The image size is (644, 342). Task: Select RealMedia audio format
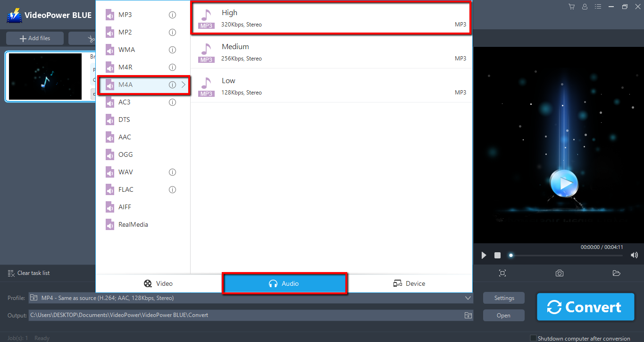143,224
